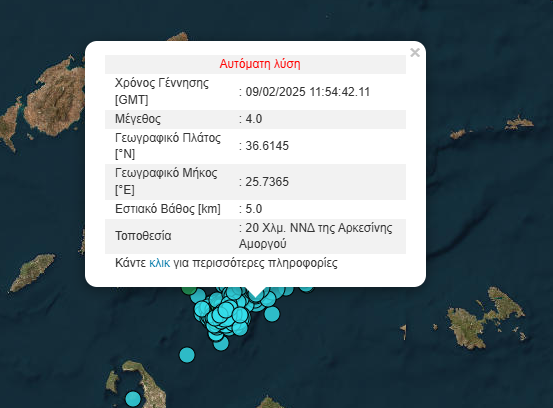This screenshot has height=408, width=553.
Task: Select the cyan marker hidden under the popup's right edge
Action: point(306,289)
